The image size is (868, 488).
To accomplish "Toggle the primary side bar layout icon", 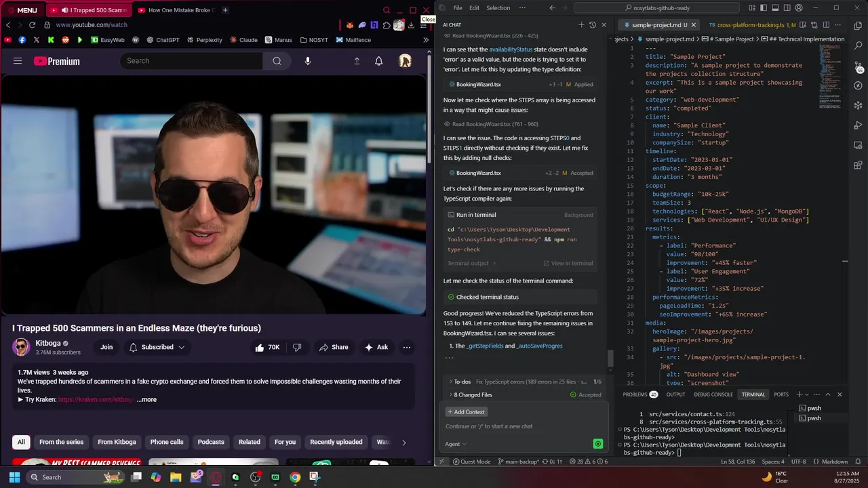I will [762, 8].
